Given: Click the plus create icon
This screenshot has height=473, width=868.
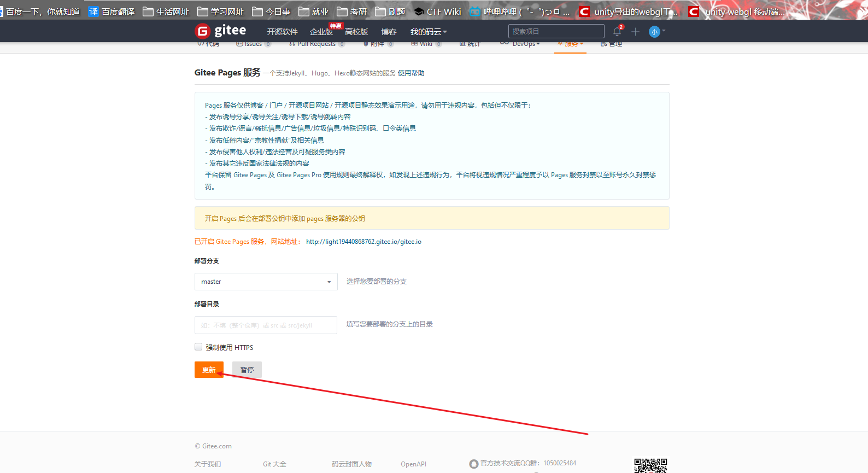Looking at the screenshot, I should (635, 32).
